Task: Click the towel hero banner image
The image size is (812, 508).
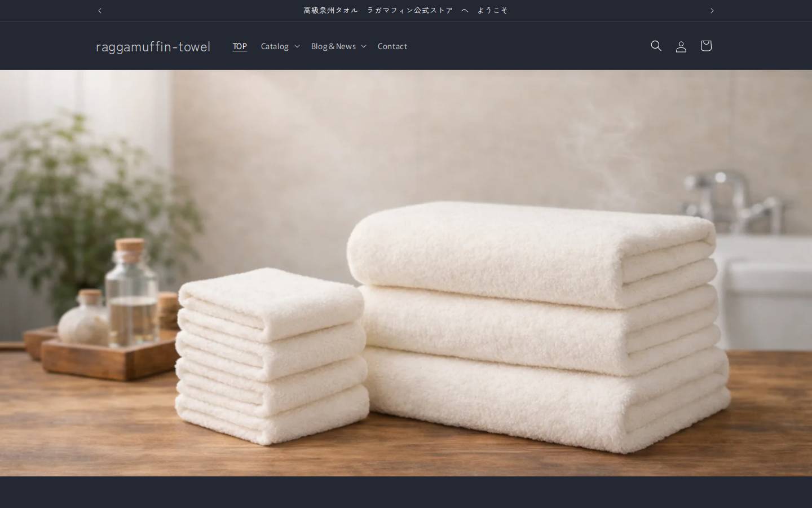Action: coord(406,273)
